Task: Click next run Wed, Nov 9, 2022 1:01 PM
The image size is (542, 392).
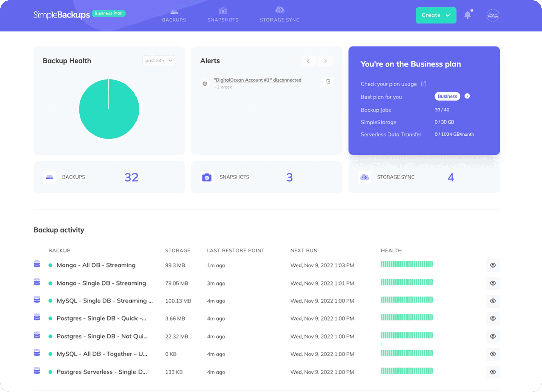Action: tap(322, 283)
